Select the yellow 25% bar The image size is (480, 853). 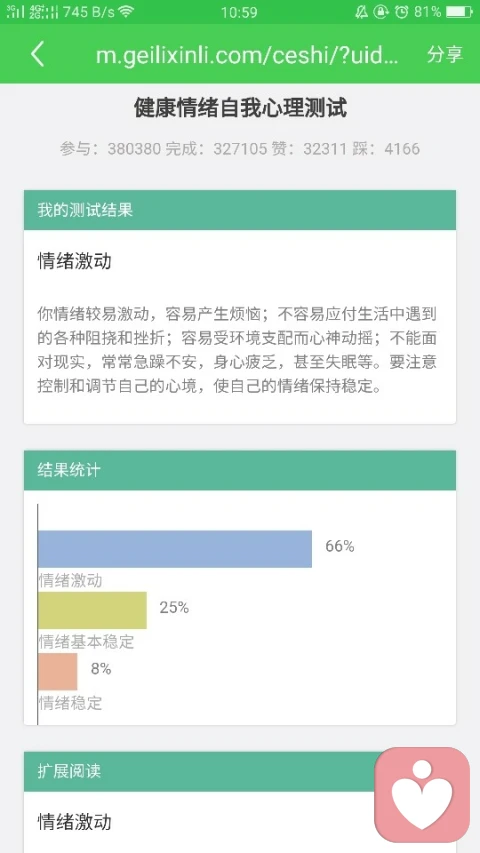tap(93, 610)
